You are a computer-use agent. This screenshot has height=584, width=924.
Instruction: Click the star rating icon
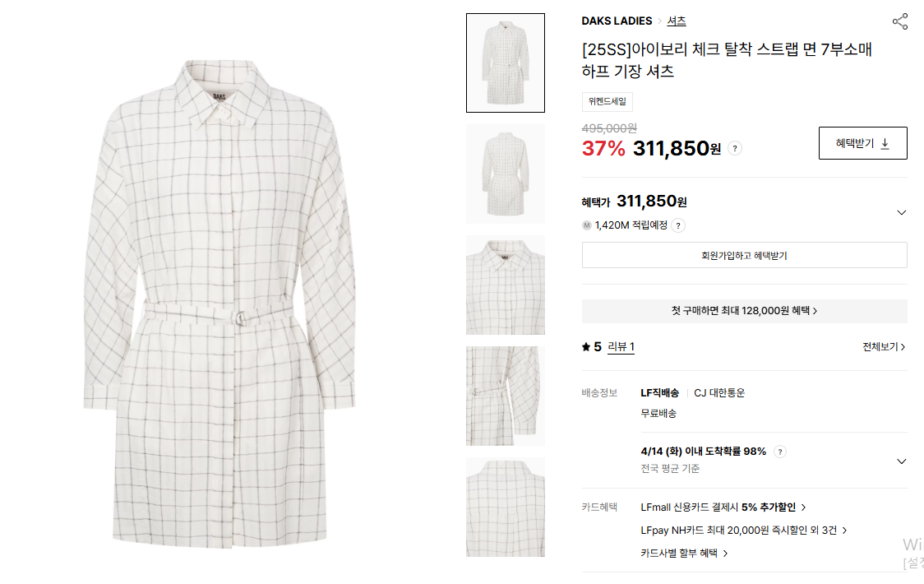[x=586, y=347]
